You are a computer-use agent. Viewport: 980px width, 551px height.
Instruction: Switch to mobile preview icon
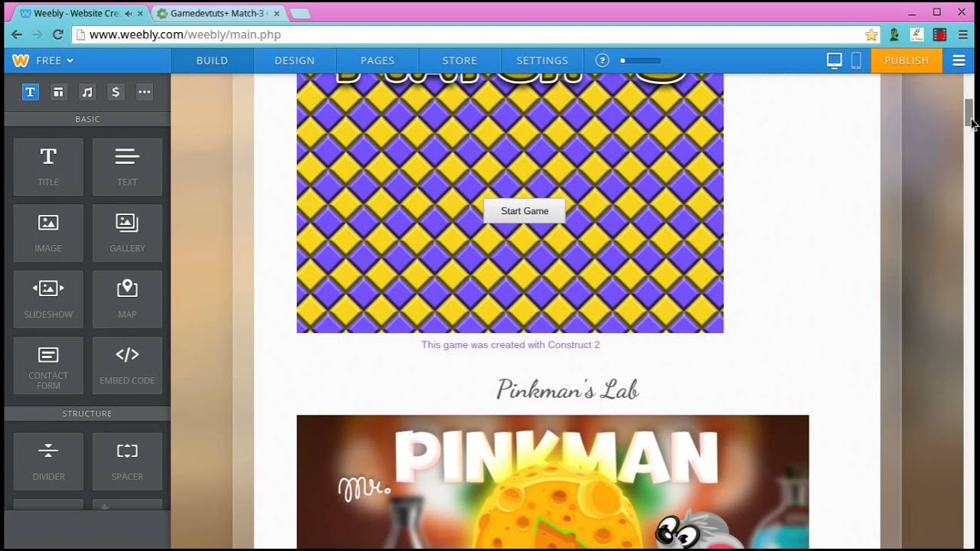point(857,60)
